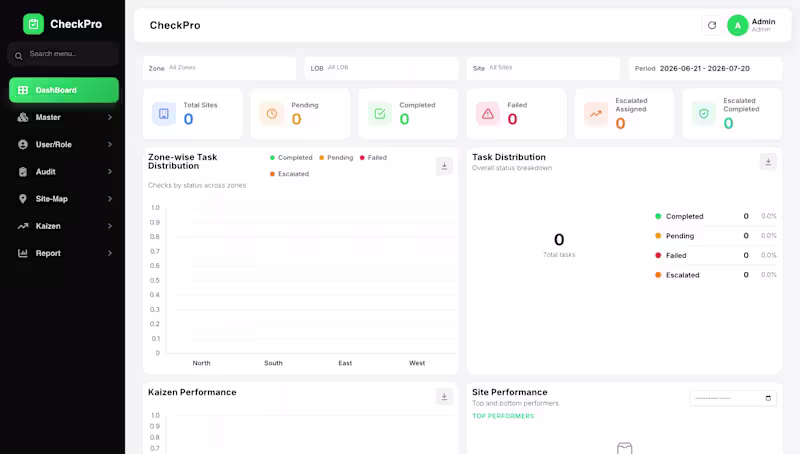
Task: Download the Zone-wise Task Distribution chart
Action: [x=444, y=166]
